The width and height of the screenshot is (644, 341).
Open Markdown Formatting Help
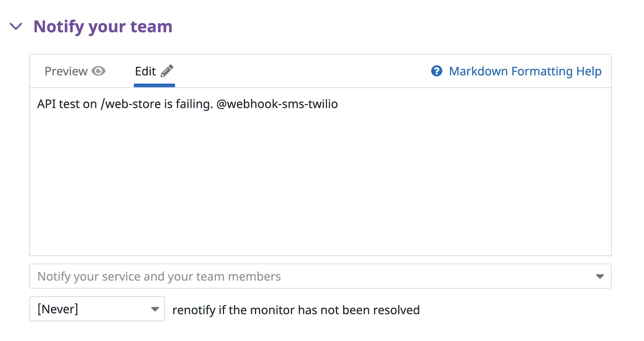coord(525,71)
